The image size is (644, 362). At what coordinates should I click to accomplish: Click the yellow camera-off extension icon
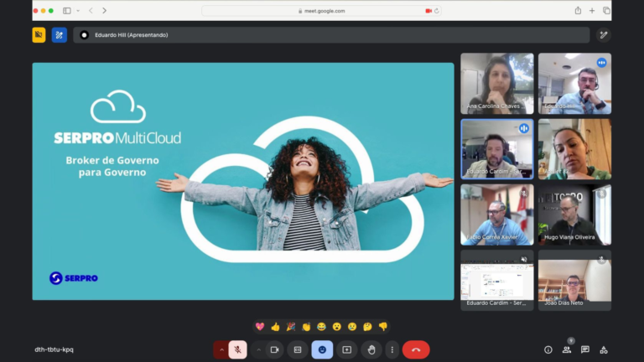pyautogui.click(x=39, y=35)
